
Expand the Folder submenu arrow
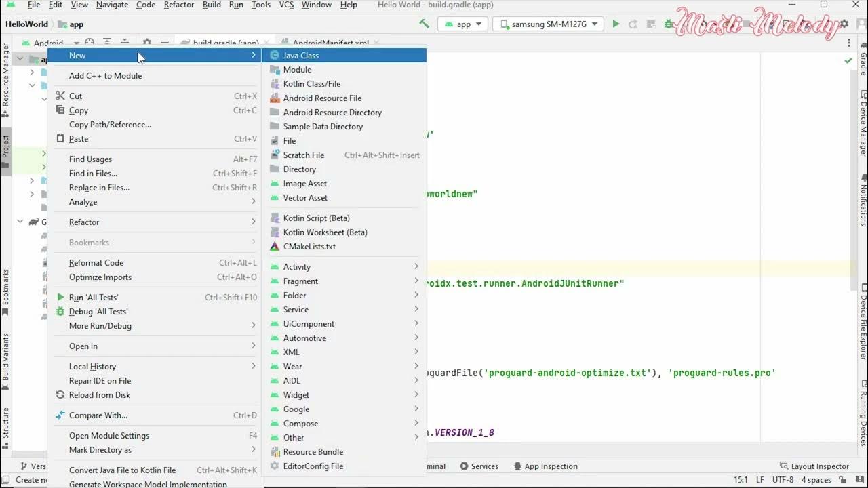pos(416,296)
